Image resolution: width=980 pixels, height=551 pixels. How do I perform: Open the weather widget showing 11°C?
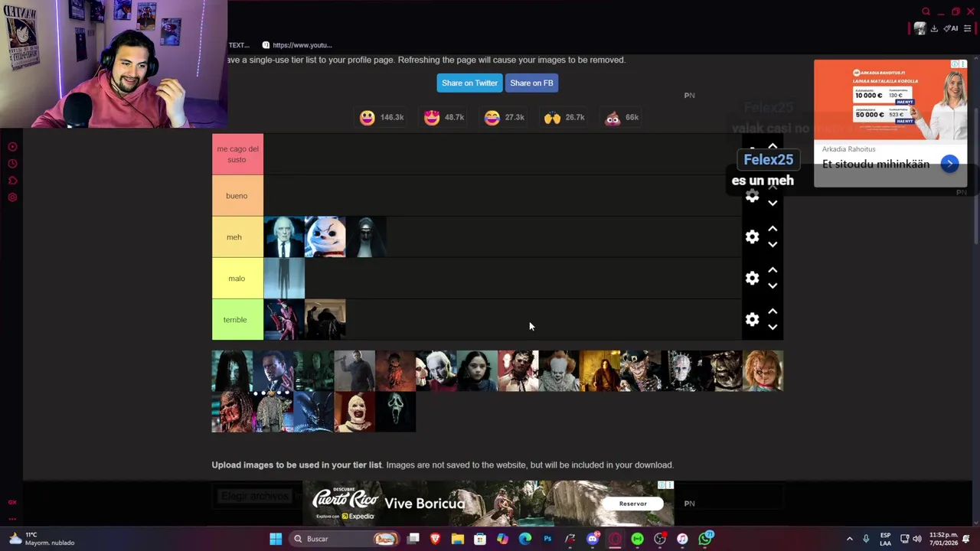coord(42,539)
